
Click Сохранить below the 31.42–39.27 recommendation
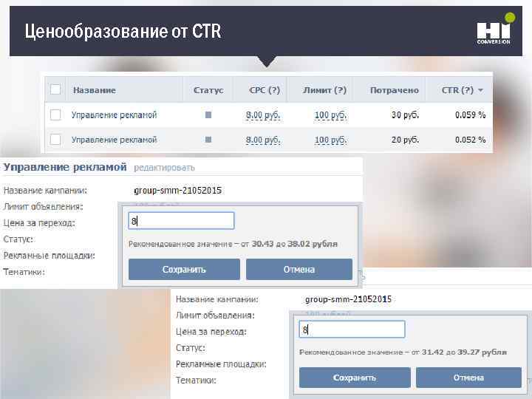(355, 378)
